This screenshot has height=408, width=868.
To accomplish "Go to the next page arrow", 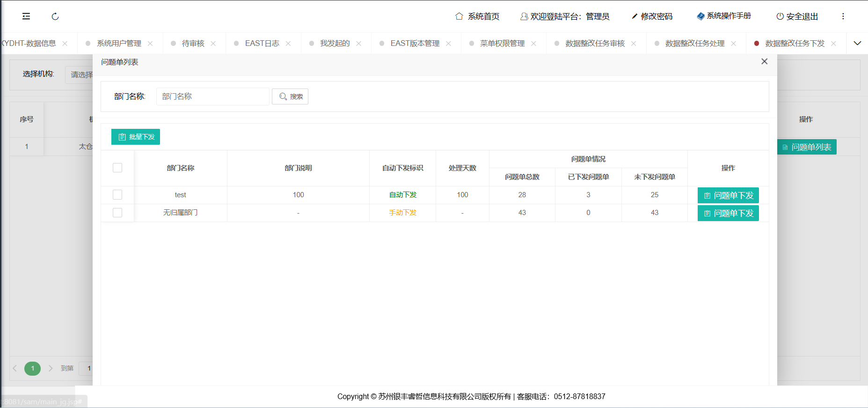I will coord(51,368).
